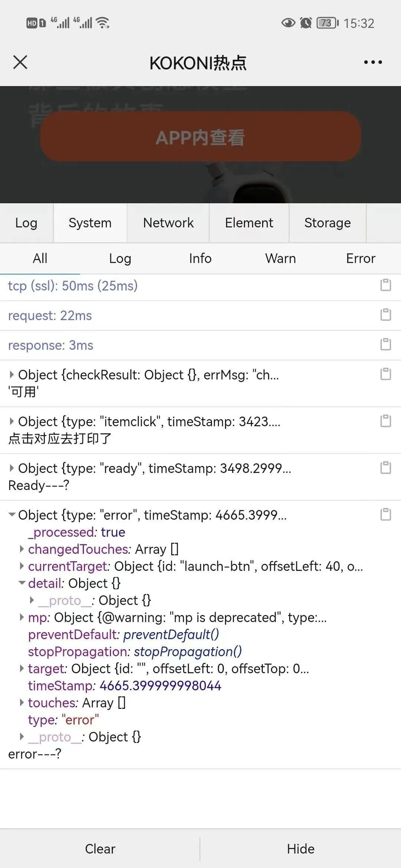This screenshot has height=868, width=401.
Task: Expand the checkResult Object entry
Action: (12, 375)
